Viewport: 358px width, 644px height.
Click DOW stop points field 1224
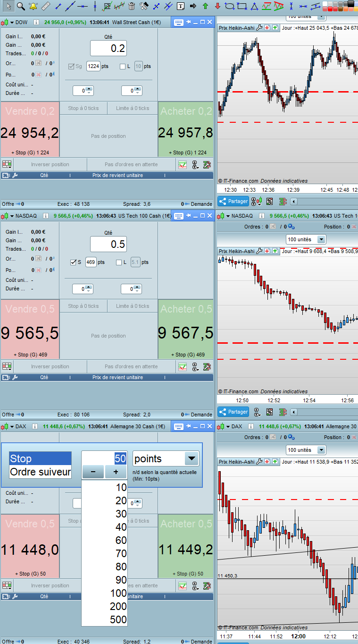click(93, 67)
